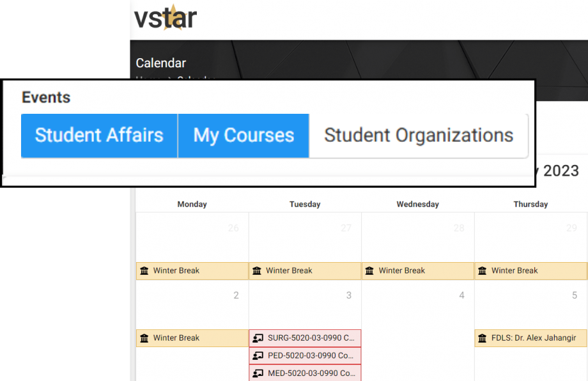Viewport: 588px width, 381px height.
Task: Click institution icon on Wednesday 28 Winter Break
Action: pos(369,271)
